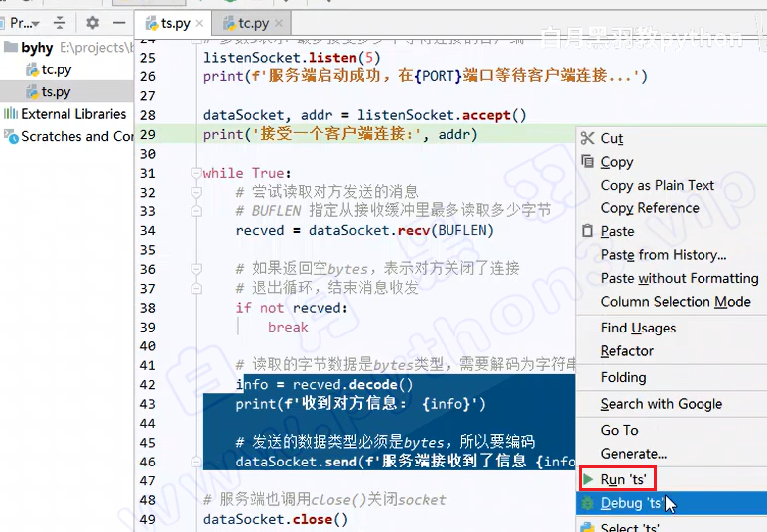Click line number 29 in the gutter
The width and height of the screenshot is (767, 532).
click(x=148, y=135)
